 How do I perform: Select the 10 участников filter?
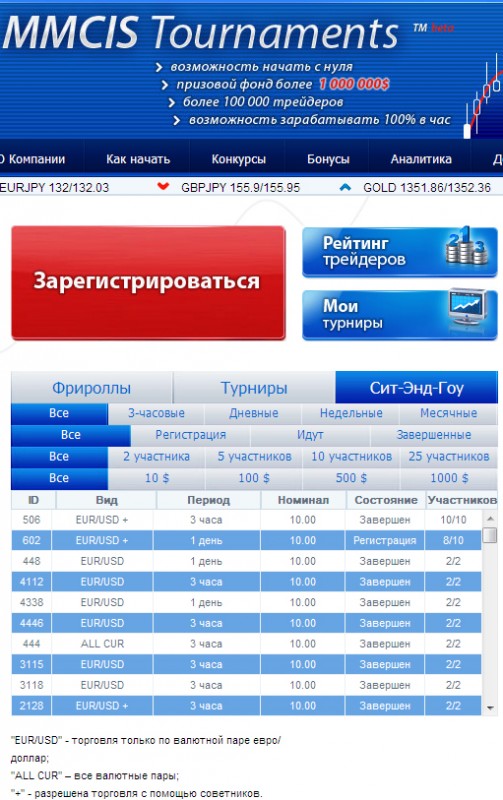[x=351, y=457]
